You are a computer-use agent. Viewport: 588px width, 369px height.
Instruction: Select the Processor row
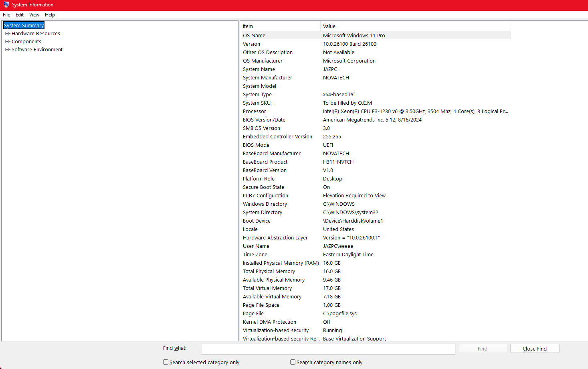[376, 111]
